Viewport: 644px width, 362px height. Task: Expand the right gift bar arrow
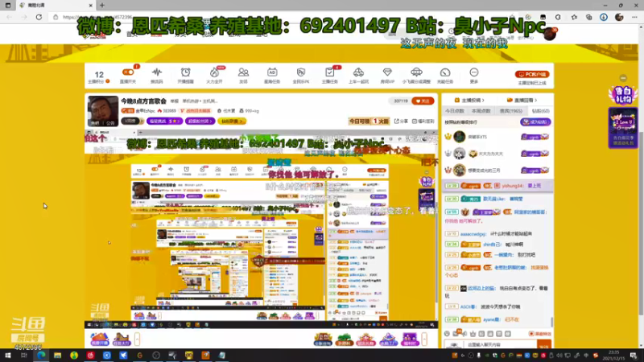424,339
